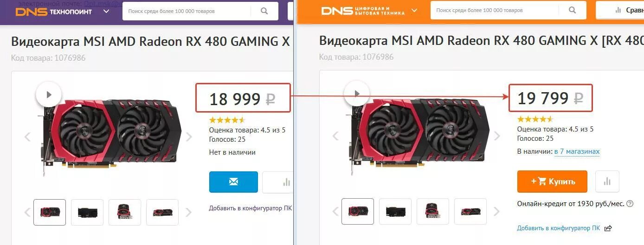Click search magnifier icon in the orange header
Image resolution: width=644 pixels, height=245 pixels.
(x=573, y=10)
